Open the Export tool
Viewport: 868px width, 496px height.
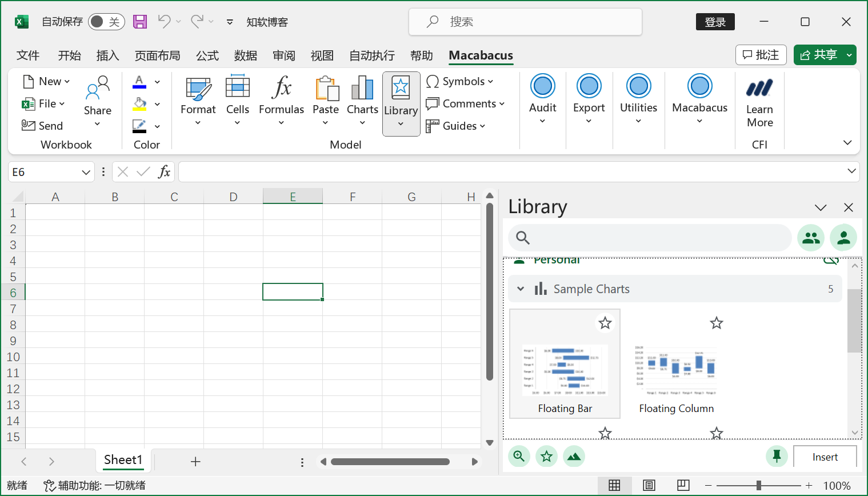589,99
